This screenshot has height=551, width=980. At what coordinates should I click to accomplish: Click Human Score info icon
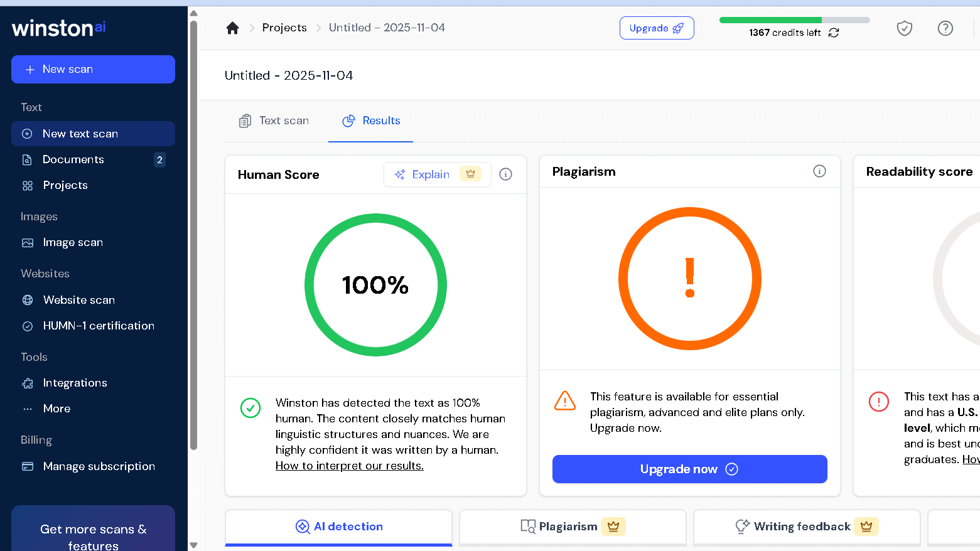point(505,174)
